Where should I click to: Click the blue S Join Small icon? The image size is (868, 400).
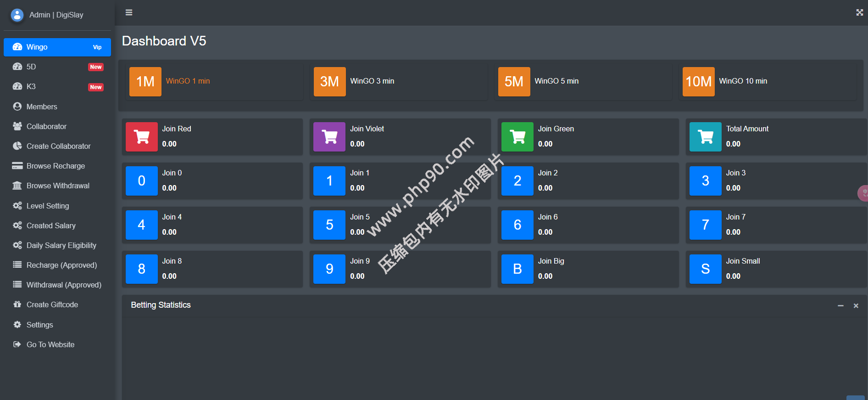point(705,269)
